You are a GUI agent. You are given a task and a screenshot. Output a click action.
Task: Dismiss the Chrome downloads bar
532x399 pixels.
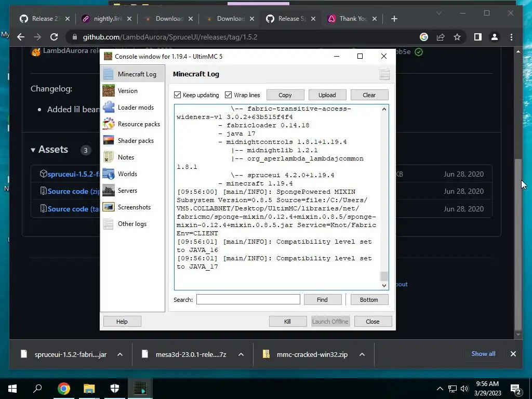pos(513,354)
